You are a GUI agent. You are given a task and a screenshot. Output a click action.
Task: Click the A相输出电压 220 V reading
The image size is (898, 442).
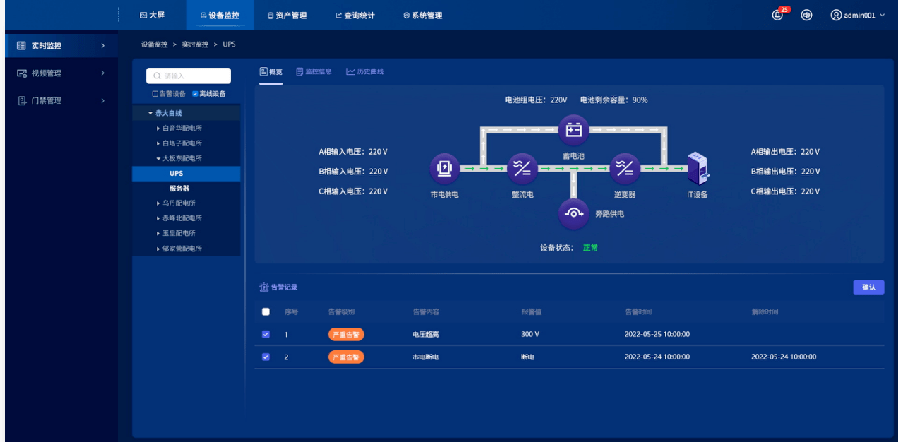point(785,152)
